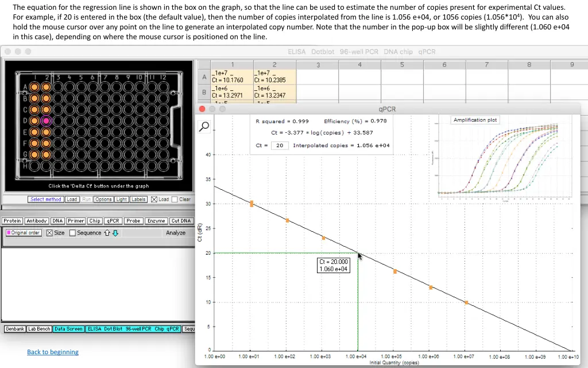Click the magnifying glass zoom icon
588x368 pixels.
pyautogui.click(x=204, y=127)
